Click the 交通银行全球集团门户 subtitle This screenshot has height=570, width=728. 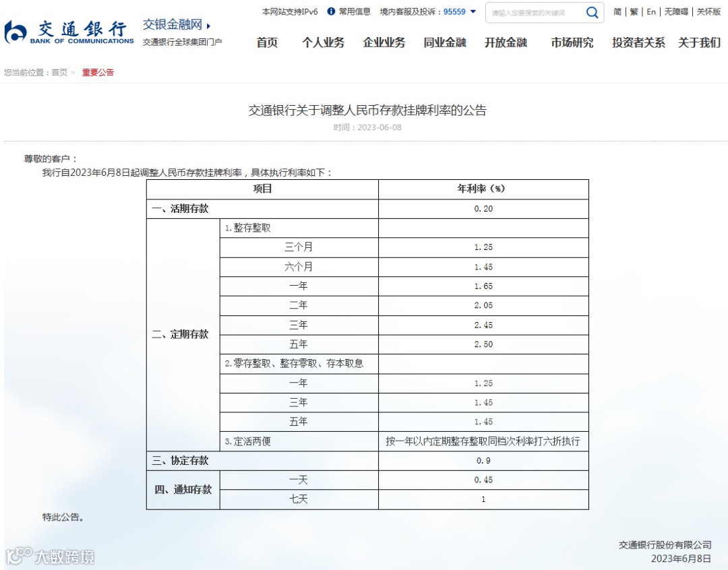click(182, 42)
